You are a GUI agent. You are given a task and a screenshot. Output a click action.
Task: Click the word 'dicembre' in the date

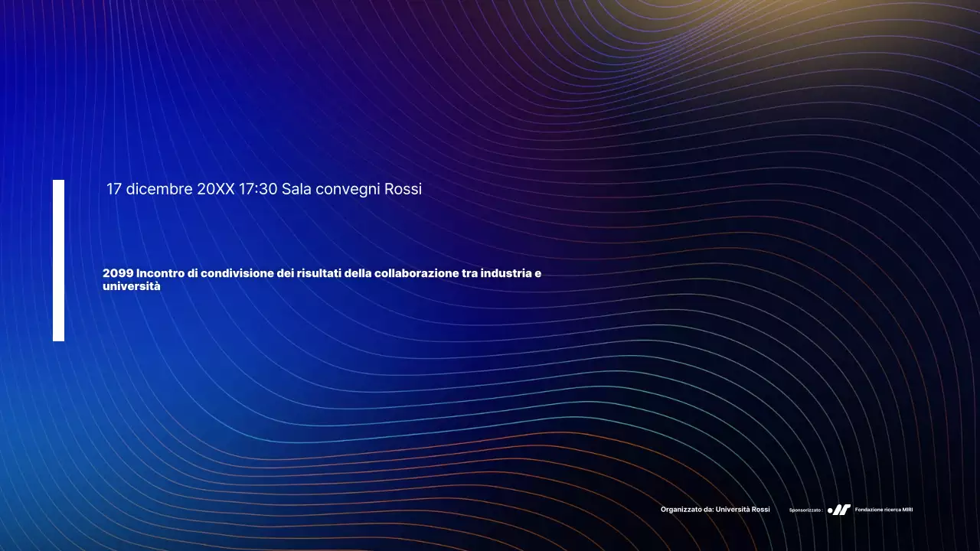point(159,189)
